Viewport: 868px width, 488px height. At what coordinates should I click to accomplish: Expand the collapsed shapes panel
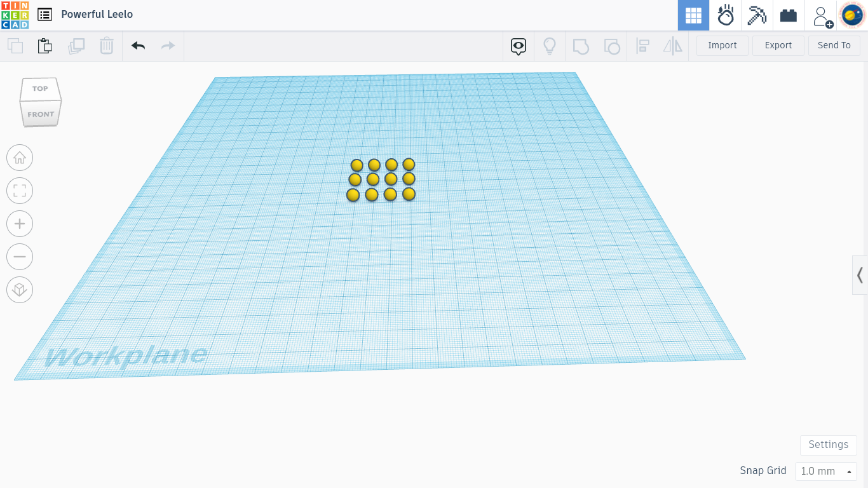860,275
